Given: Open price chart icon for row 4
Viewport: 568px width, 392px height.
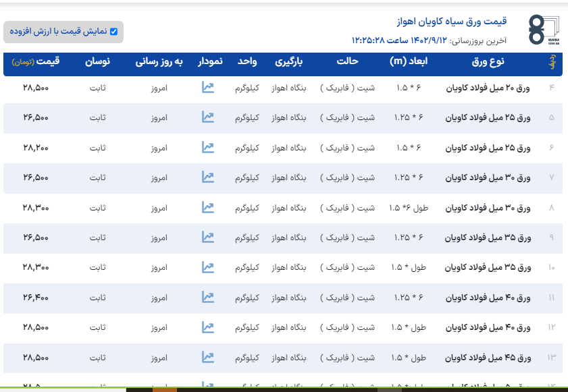Looking at the screenshot, I should tap(208, 88).
